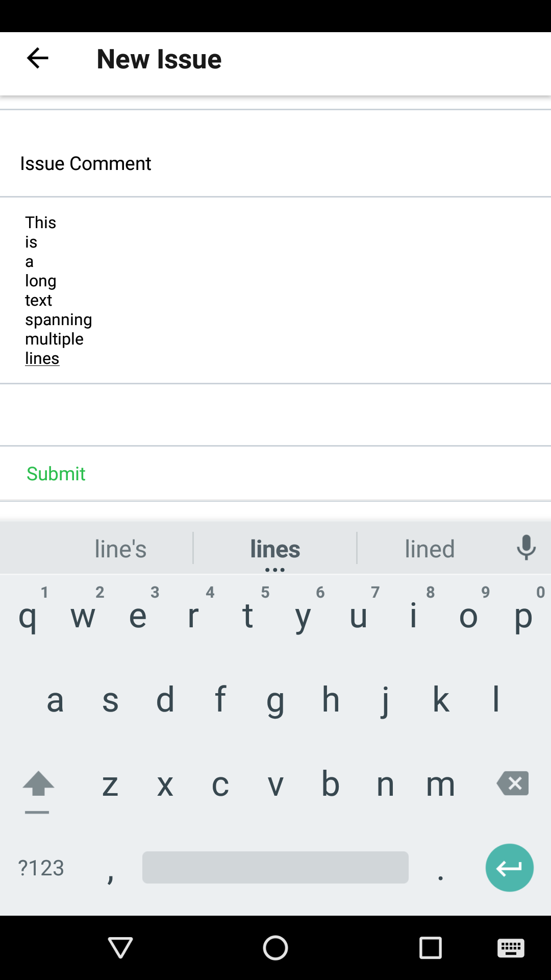
Task: Tap Submit to post the issue
Action: 56,473
